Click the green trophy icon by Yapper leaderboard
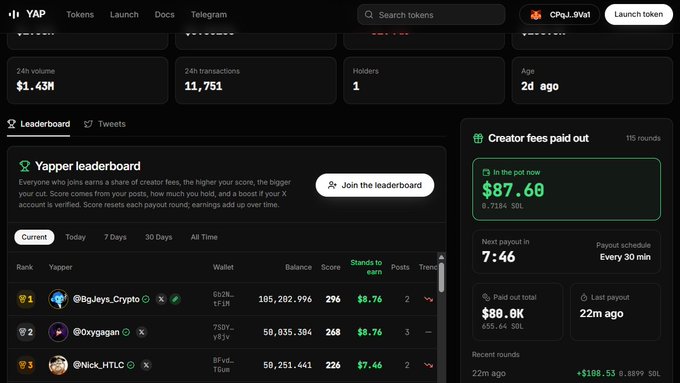This screenshot has width=680, height=383. click(x=25, y=166)
